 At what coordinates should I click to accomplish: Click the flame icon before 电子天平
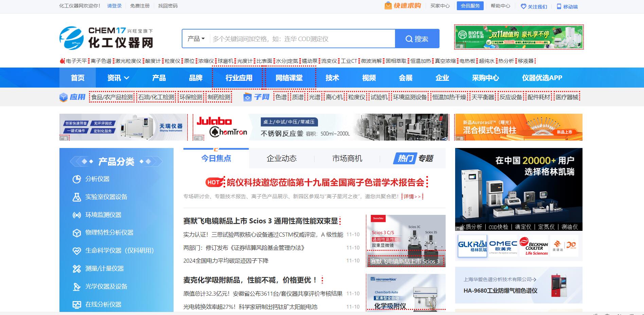coord(62,61)
